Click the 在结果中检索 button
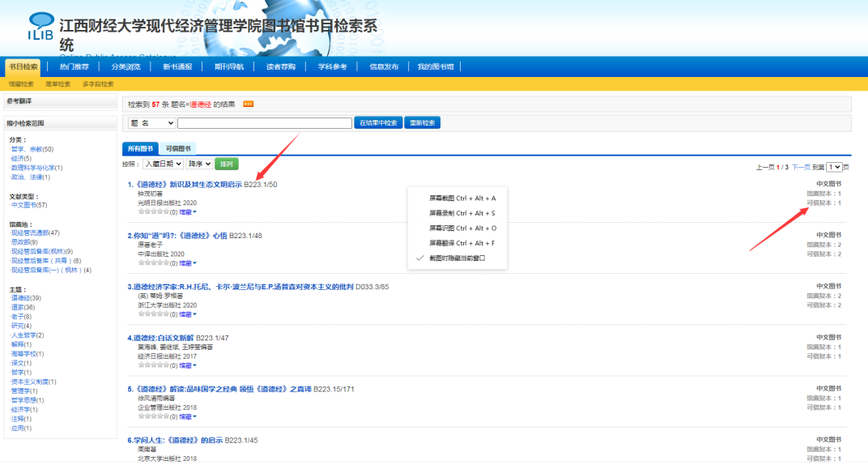Screen dimensions: 868x465 [x=377, y=123]
